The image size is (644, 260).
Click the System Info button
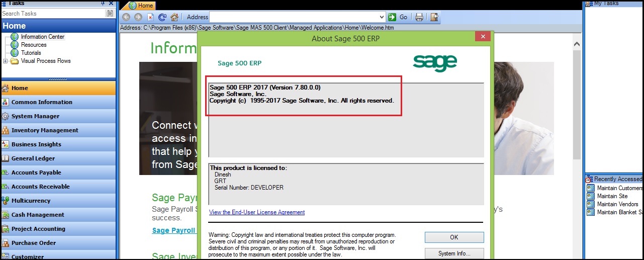click(x=454, y=253)
